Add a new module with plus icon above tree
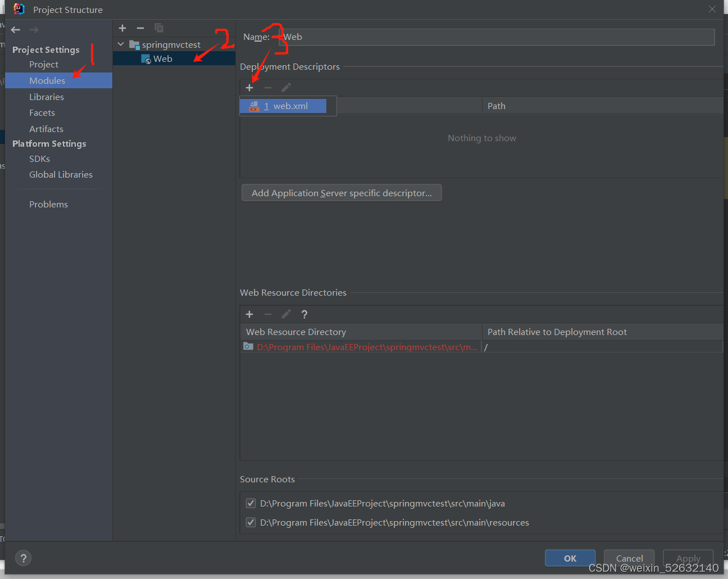728x579 pixels. click(122, 28)
